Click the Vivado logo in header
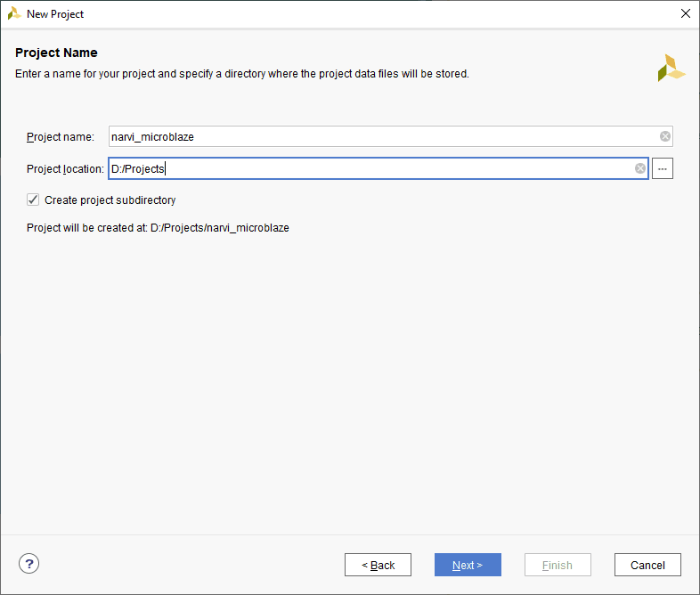The width and height of the screenshot is (700, 595). pyautogui.click(x=672, y=68)
